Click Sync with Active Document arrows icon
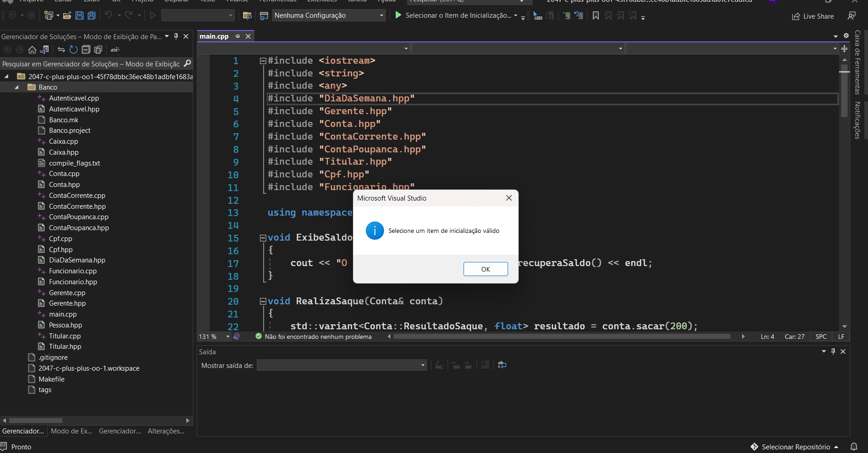Image resolution: width=868 pixels, height=453 pixels. [61, 50]
